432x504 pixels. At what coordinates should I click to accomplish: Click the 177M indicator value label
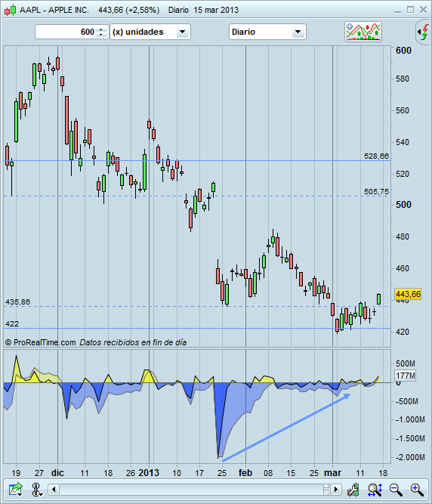(x=406, y=376)
